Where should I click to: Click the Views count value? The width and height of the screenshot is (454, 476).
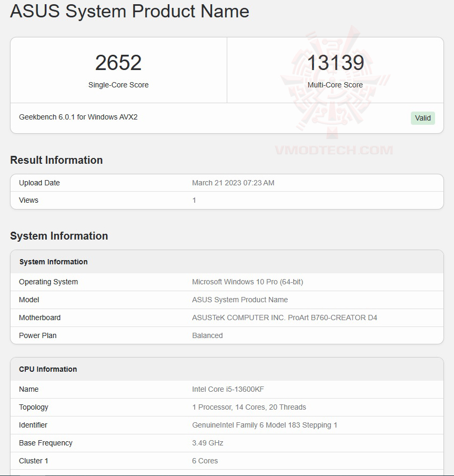194,200
